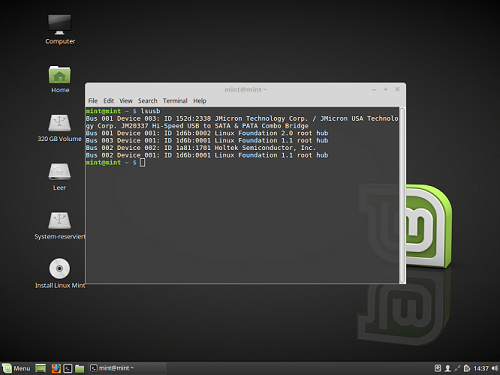The width and height of the screenshot is (500, 375).
Task: Open the terminal Search menu
Action: [147, 101]
